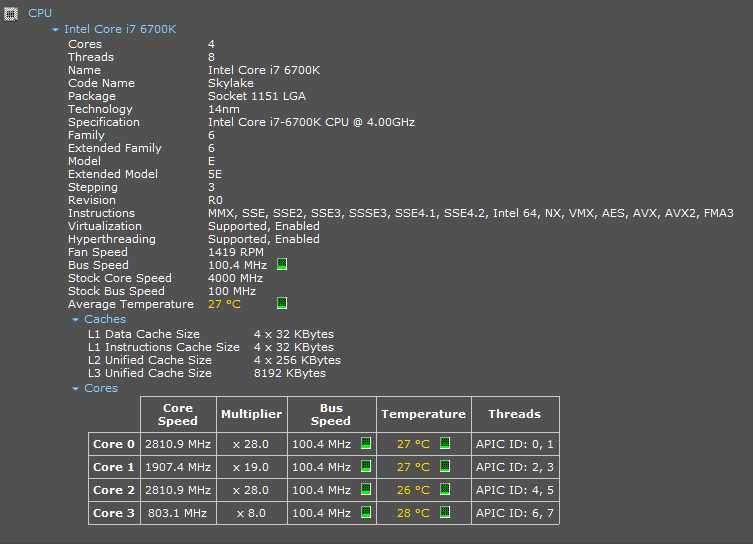Click the x 8.0 multiplier cell
The width and height of the screenshot is (753, 544).
(252, 513)
